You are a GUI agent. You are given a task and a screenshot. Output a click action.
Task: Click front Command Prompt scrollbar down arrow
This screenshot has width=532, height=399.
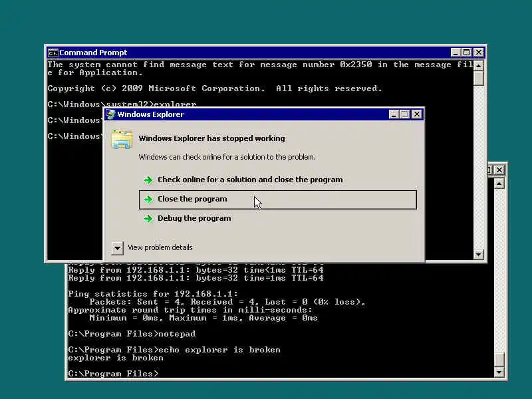478,255
